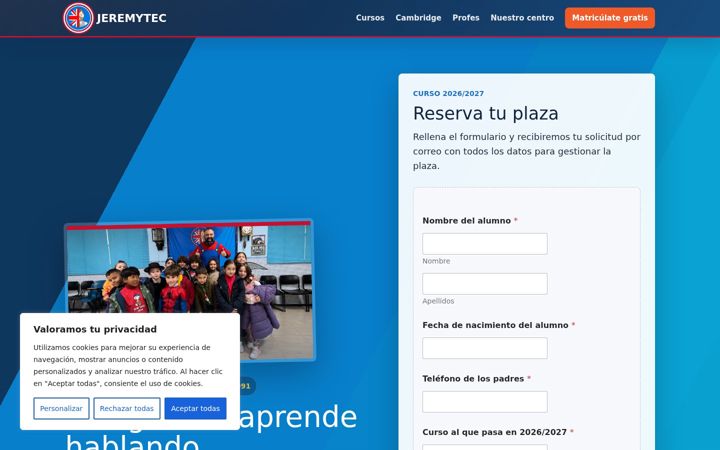Click the Nombre first name input field
Viewport: 720px width, 450px height.
point(485,244)
